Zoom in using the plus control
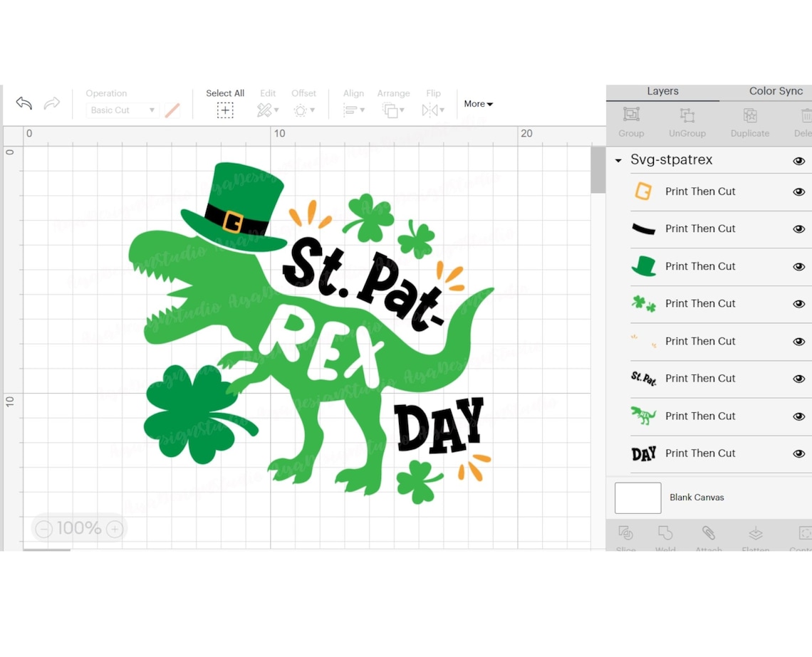 tap(114, 529)
